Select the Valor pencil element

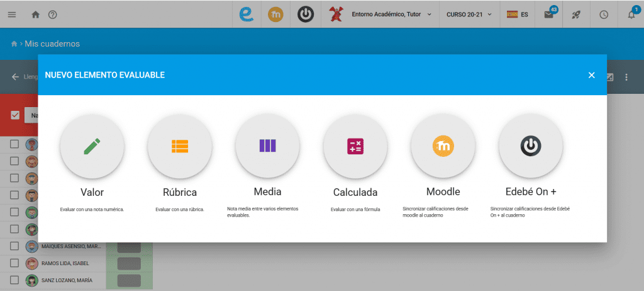pos(92,146)
